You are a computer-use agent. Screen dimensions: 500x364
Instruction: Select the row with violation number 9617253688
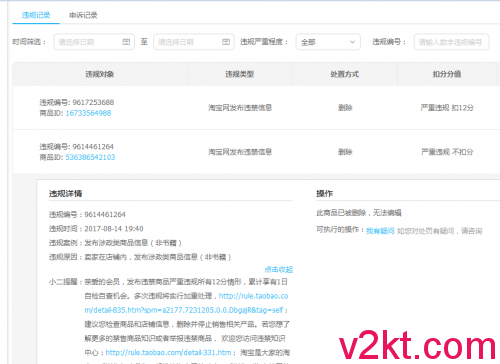pyautogui.click(x=256, y=108)
